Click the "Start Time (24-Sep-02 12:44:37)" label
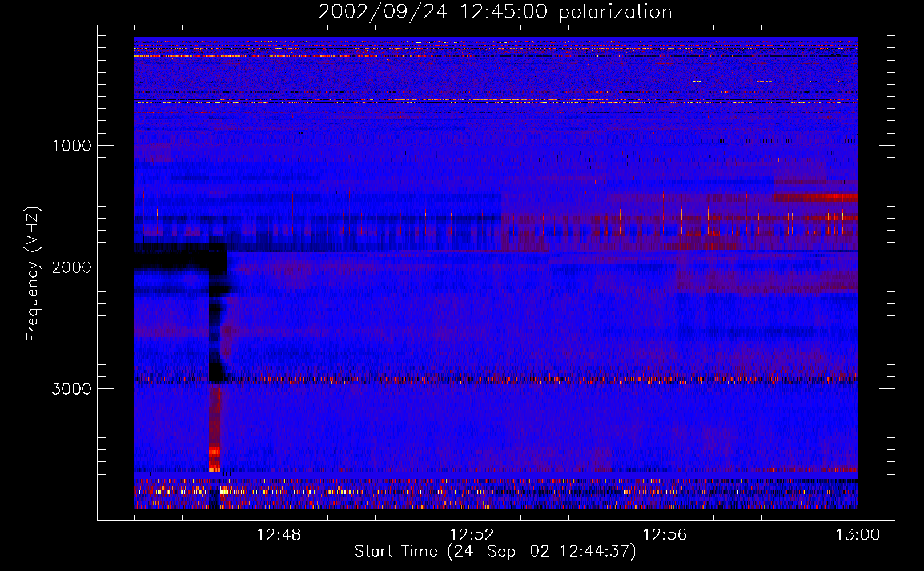 click(x=495, y=552)
